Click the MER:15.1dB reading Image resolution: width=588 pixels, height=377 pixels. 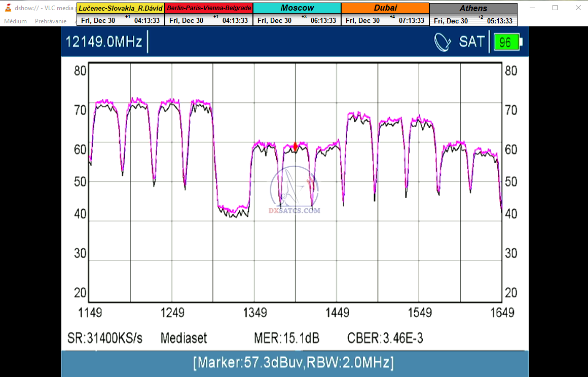(x=286, y=338)
